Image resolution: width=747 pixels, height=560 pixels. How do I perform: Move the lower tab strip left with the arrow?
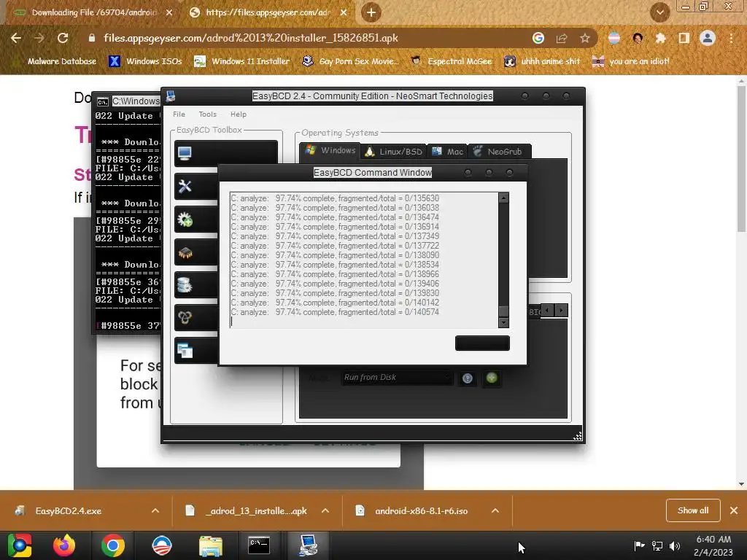(x=547, y=311)
